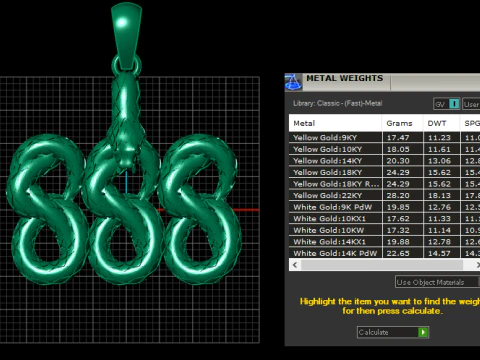The width and height of the screenshot is (480, 360).
Task: Select the pendant bail in the viewport
Action: pyautogui.click(x=126, y=37)
